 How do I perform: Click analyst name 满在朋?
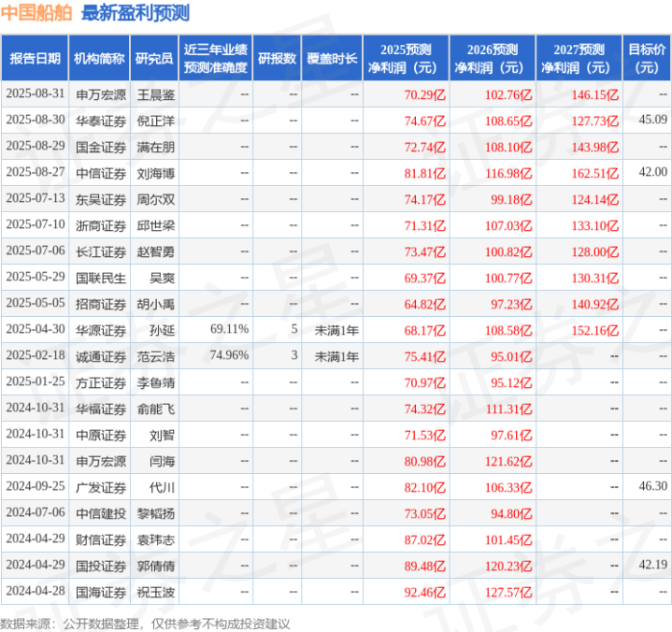click(x=155, y=147)
